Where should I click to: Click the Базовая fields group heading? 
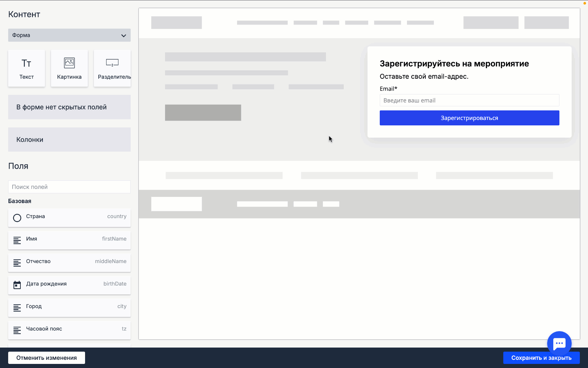[x=20, y=201]
